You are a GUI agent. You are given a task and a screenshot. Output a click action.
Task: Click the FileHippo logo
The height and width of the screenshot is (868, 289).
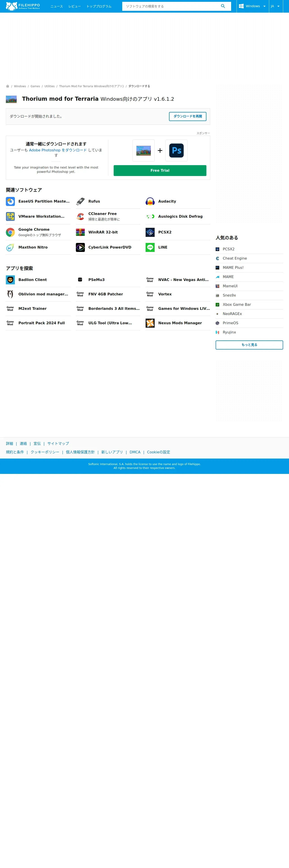point(23,6)
